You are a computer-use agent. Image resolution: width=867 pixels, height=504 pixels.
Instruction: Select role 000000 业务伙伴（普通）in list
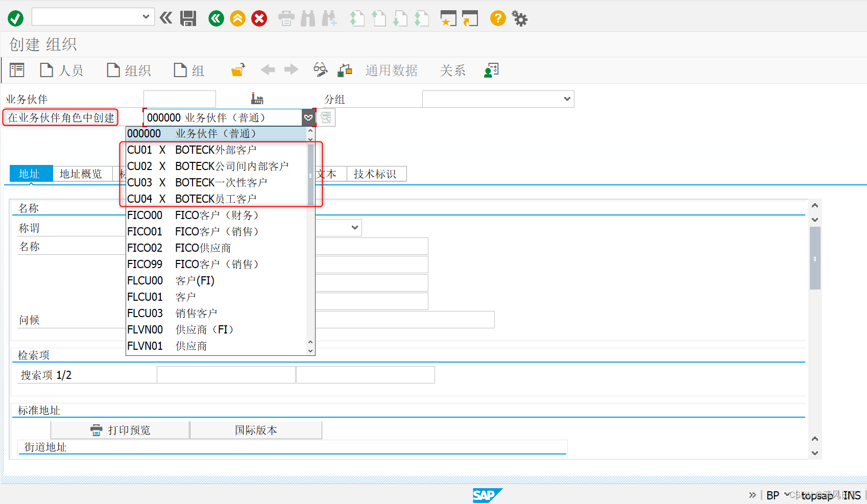tap(216, 134)
